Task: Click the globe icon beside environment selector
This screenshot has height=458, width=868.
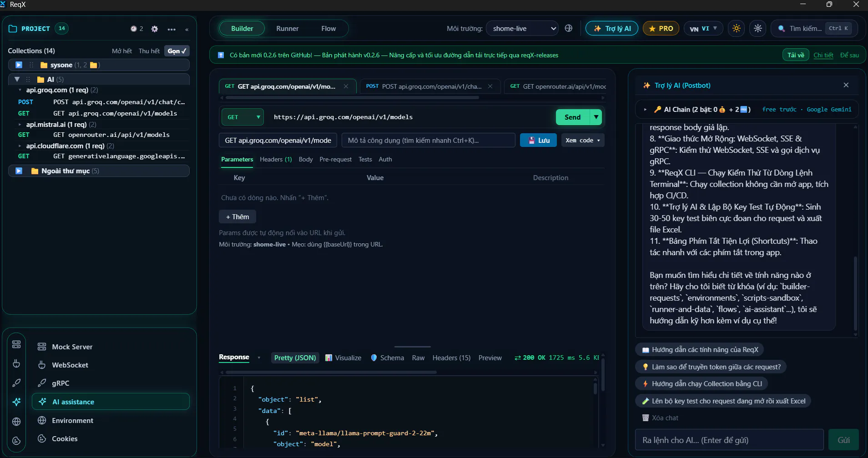Action: pyautogui.click(x=569, y=28)
